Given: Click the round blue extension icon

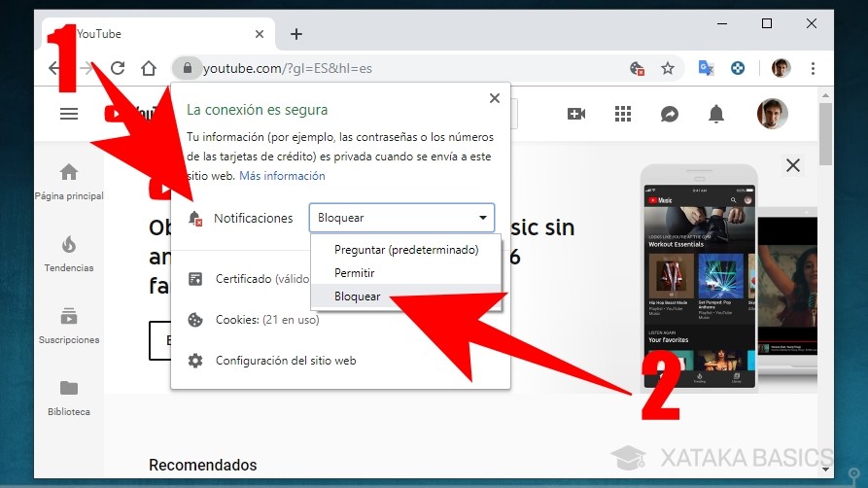Looking at the screenshot, I should point(738,68).
